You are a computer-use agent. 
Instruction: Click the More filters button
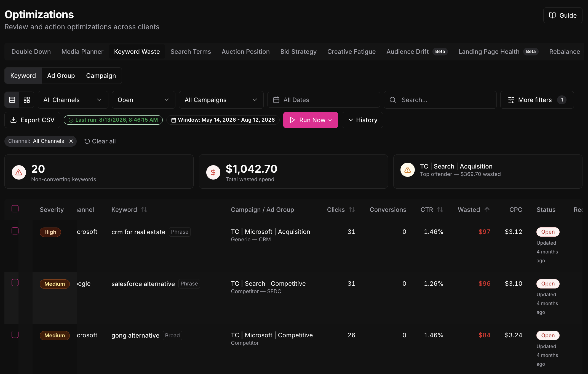click(537, 100)
